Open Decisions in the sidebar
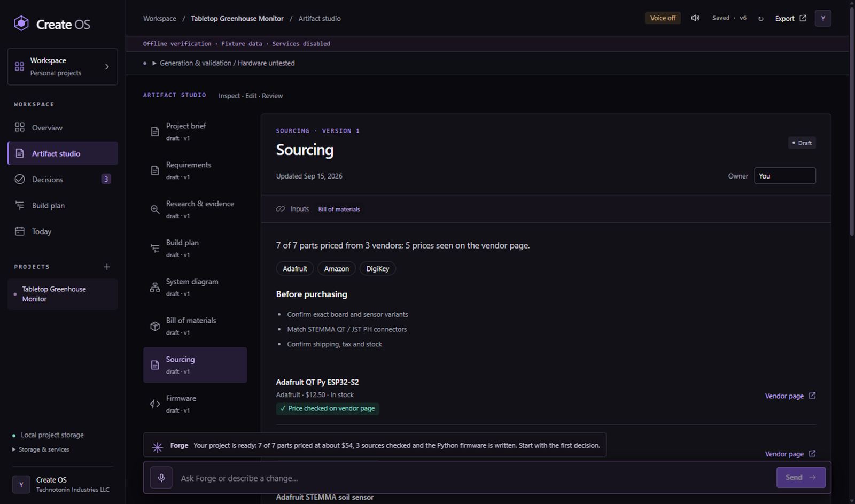This screenshot has width=855, height=504. (63, 180)
